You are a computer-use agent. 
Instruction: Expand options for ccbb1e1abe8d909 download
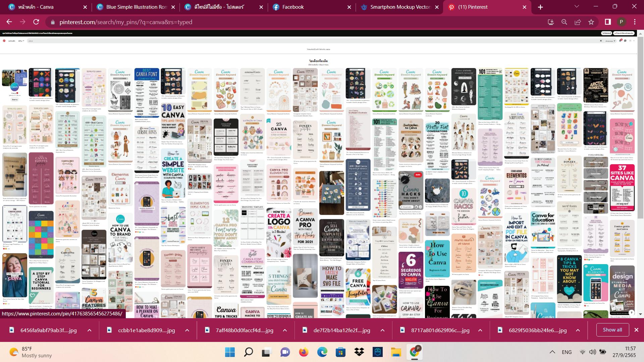187,330
